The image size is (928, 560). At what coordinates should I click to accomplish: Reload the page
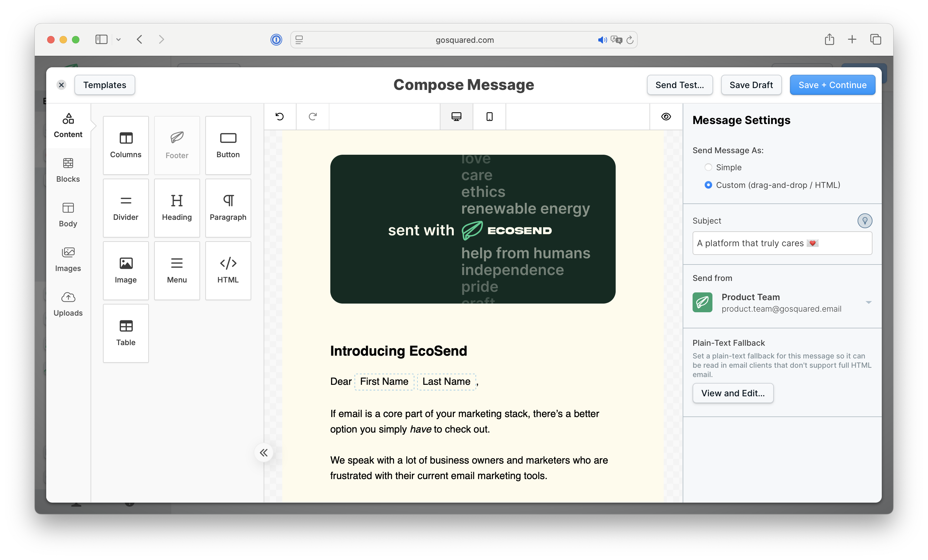click(630, 40)
